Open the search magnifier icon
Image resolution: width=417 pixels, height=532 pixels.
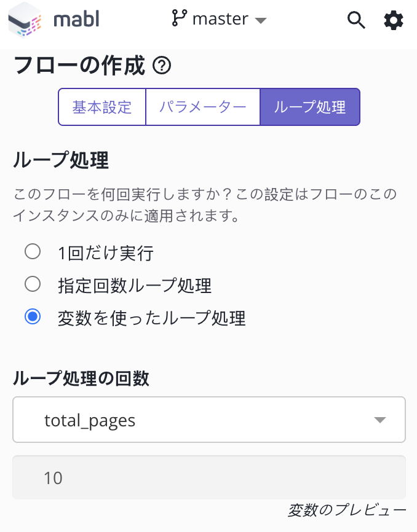point(356,20)
